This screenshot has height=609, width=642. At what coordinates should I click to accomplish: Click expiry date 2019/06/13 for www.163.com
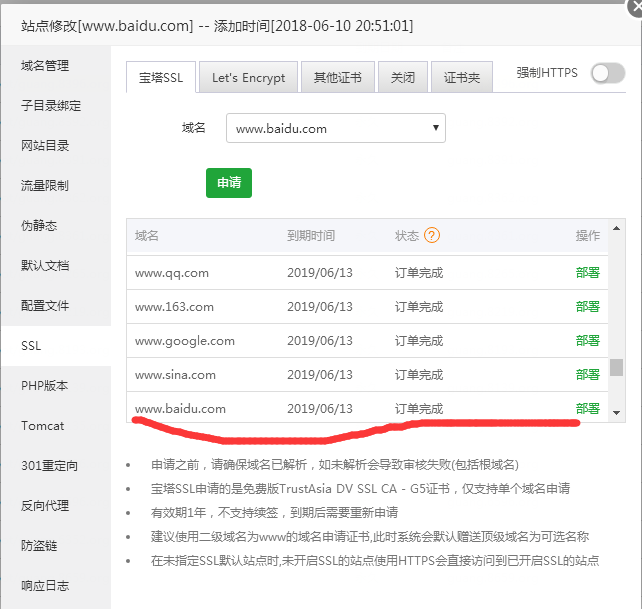coord(320,307)
